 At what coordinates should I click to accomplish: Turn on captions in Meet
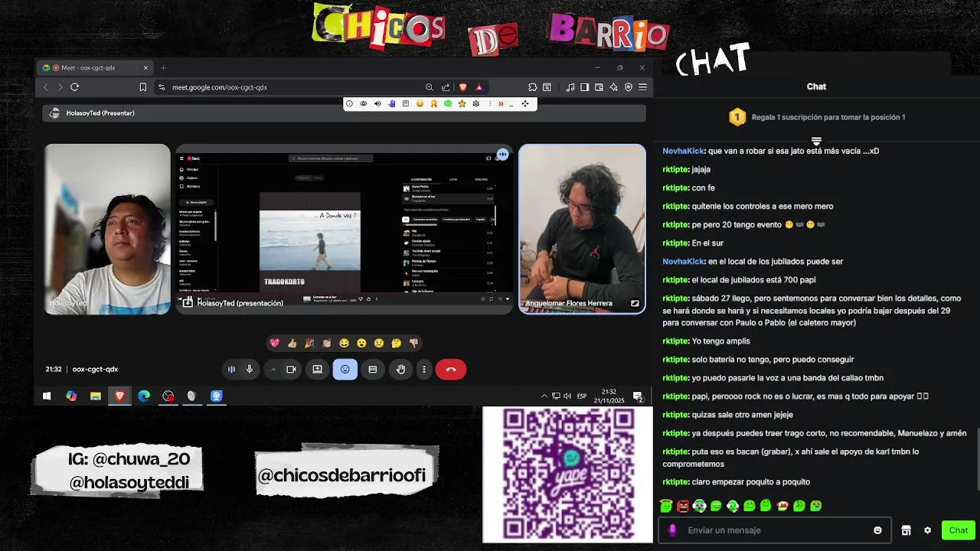(373, 370)
